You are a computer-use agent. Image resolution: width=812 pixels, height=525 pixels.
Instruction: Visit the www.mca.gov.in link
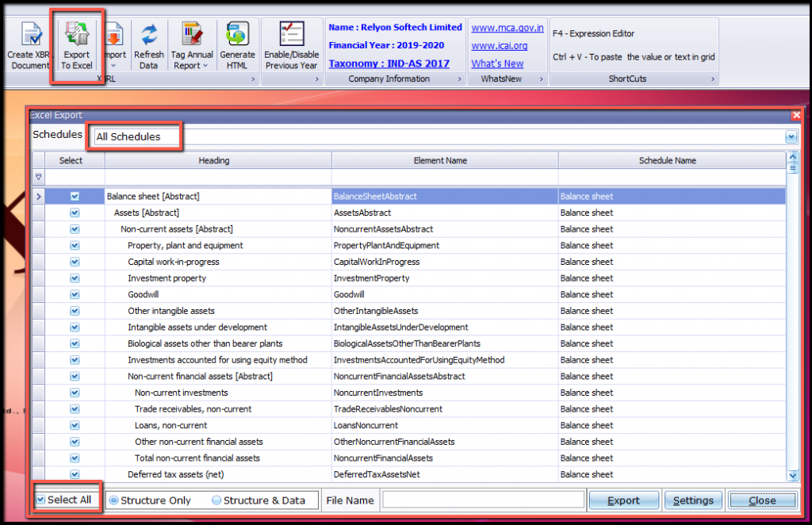(x=507, y=27)
